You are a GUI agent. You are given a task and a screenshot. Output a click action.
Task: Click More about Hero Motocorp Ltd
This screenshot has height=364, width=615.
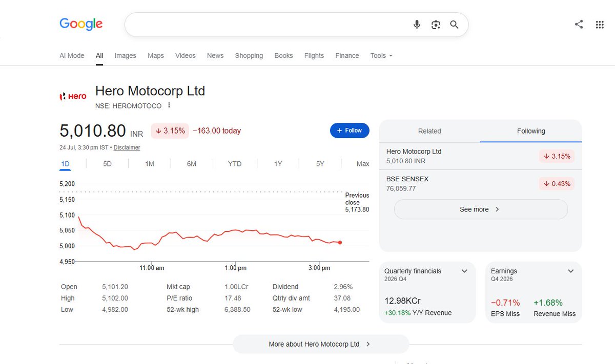pos(321,344)
